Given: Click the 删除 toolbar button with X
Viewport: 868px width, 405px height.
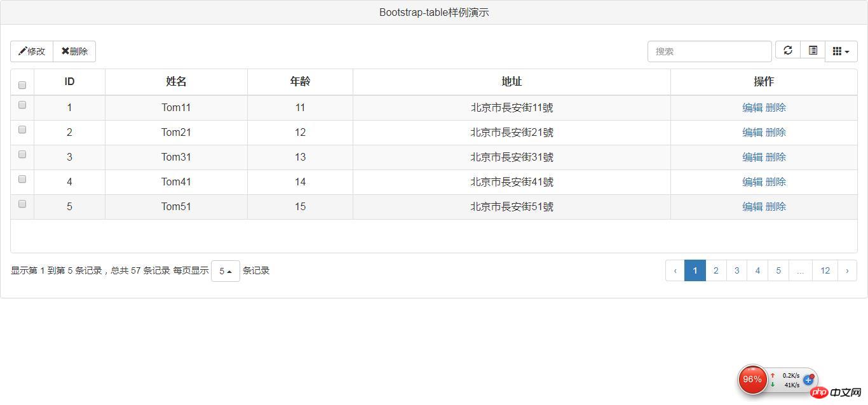Looking at the screenshot, I should tap(74, 51).
